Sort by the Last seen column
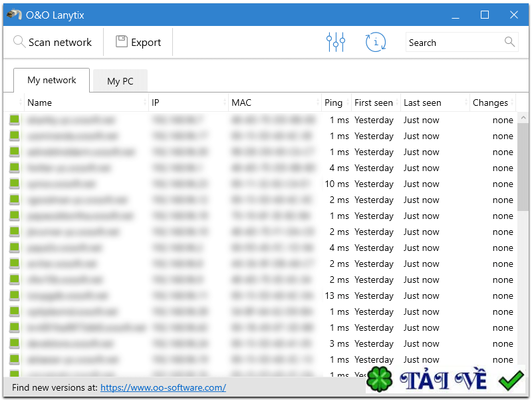 tap(422, 102)
